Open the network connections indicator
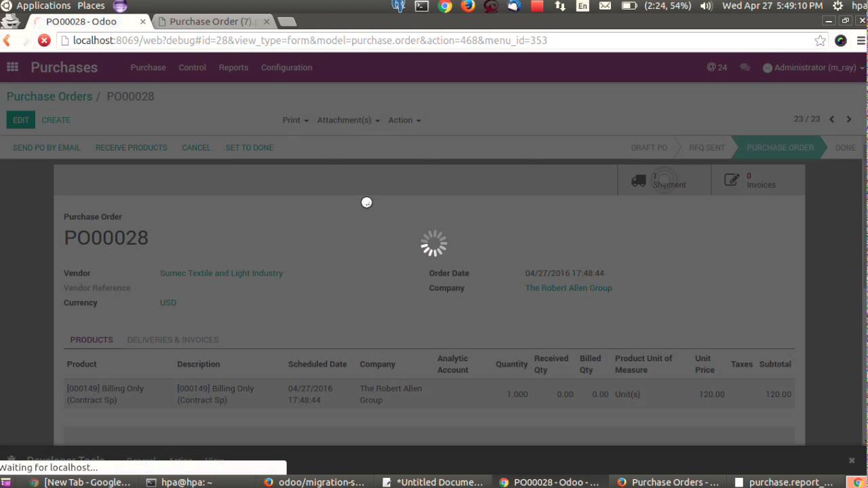Image resolution: width=868 pixels, height=488 pixels. [x=559, y=6]
